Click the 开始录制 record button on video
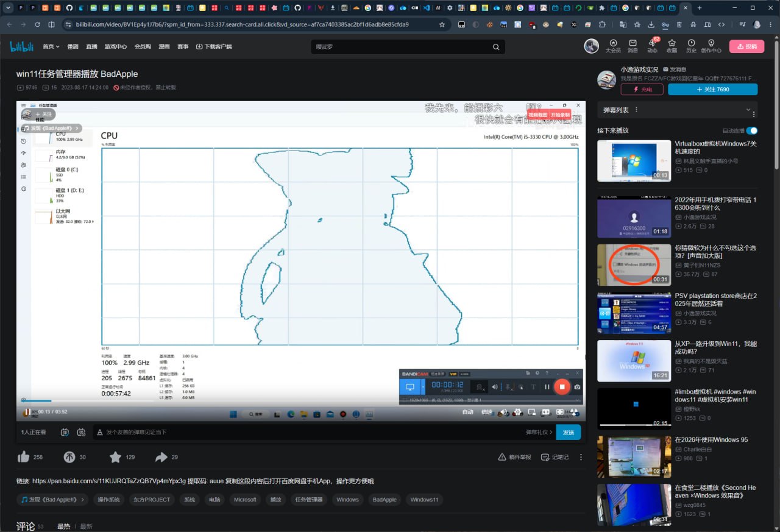This screenshot has width=780, height=532. coord(560,115)
